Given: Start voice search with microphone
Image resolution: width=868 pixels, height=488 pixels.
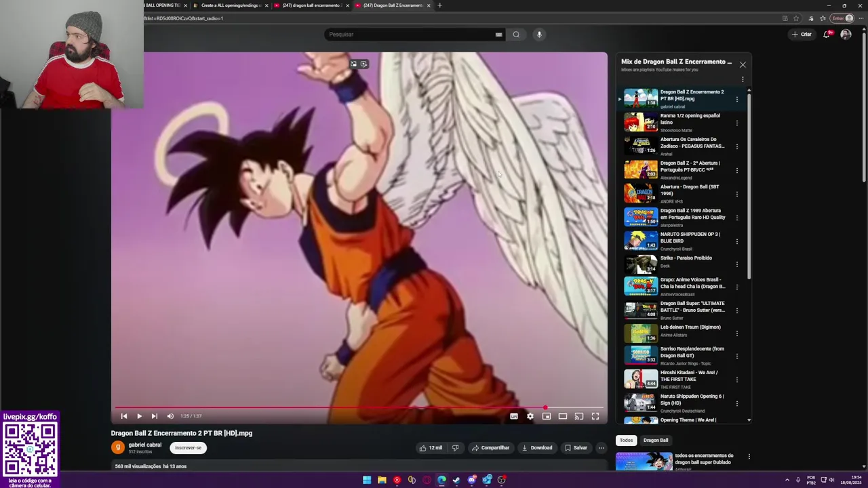Looking at the screenshot, I should 539,35.
